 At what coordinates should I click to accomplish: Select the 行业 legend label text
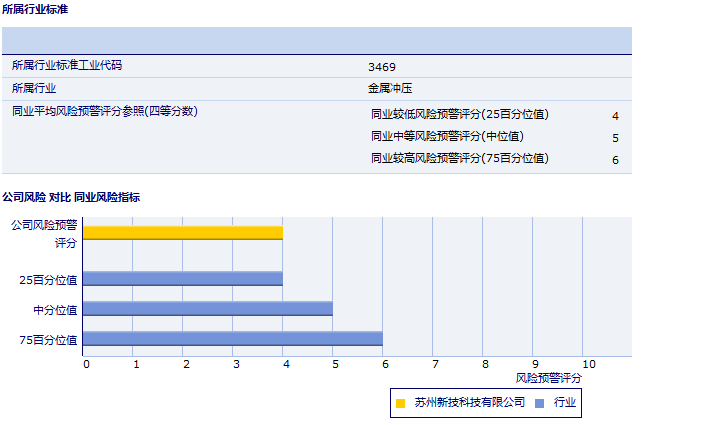point(565,402)
